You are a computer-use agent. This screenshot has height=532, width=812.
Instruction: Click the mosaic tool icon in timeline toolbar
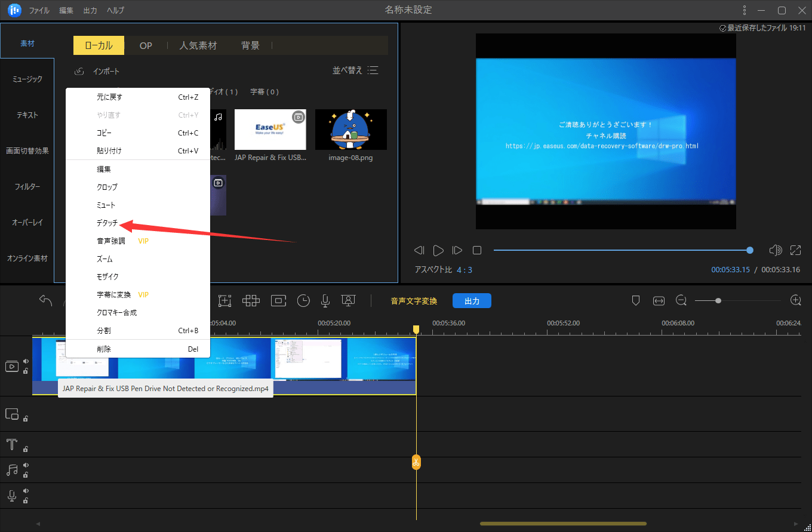pos(251,301)
